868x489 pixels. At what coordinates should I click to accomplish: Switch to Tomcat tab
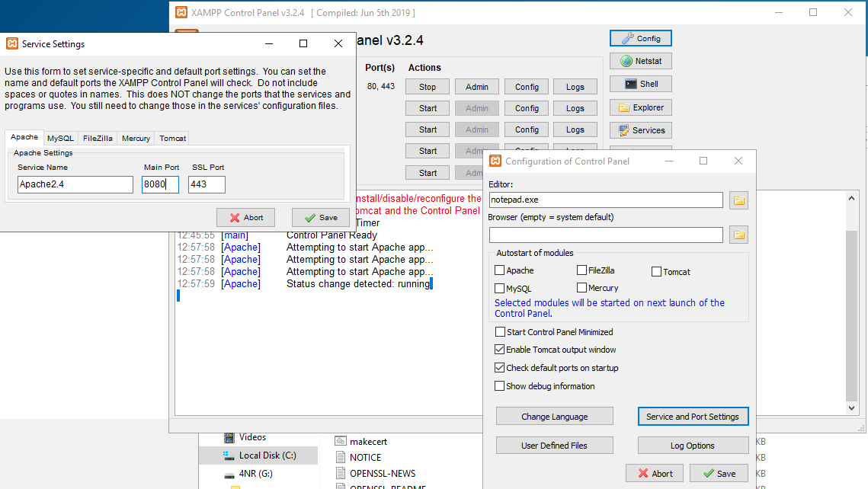coord(173,139)
